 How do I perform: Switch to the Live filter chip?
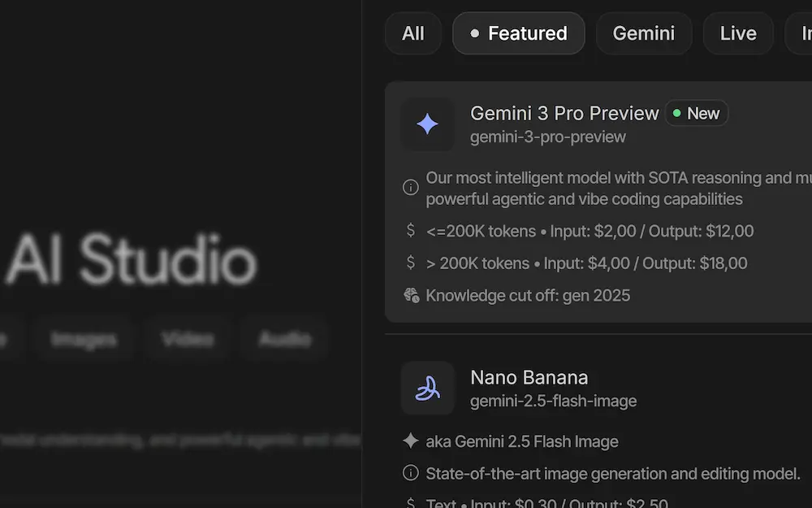tap(737, 33)
